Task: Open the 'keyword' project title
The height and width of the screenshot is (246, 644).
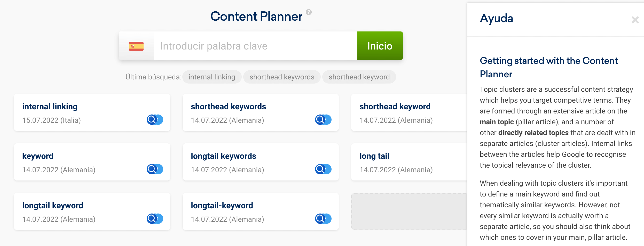Action: (38, 156)
